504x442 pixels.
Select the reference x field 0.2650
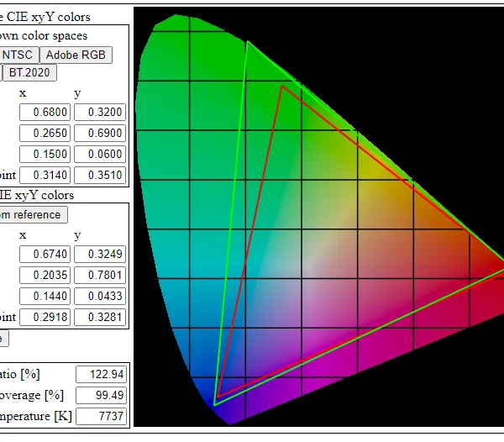(45, 133)
